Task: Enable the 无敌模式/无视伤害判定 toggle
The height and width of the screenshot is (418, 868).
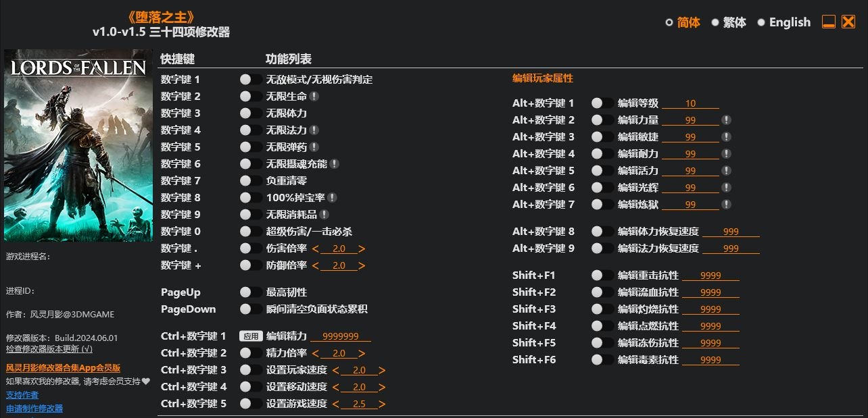Action: pos(251,80)
